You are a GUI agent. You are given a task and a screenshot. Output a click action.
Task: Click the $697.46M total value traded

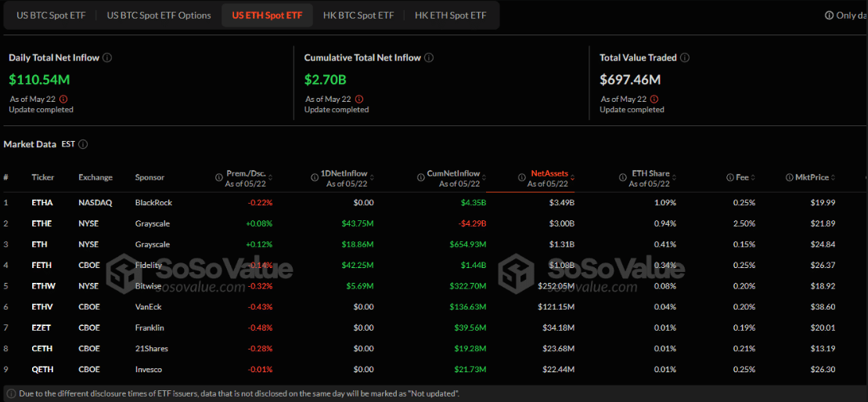click(x=630, y=79)
